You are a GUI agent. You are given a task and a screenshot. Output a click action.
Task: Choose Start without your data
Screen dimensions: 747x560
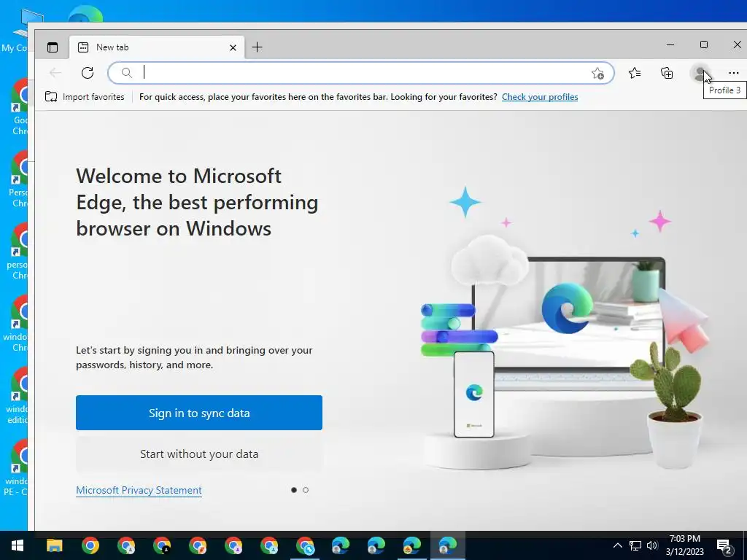pyautogui.click(x=199, y=454)
